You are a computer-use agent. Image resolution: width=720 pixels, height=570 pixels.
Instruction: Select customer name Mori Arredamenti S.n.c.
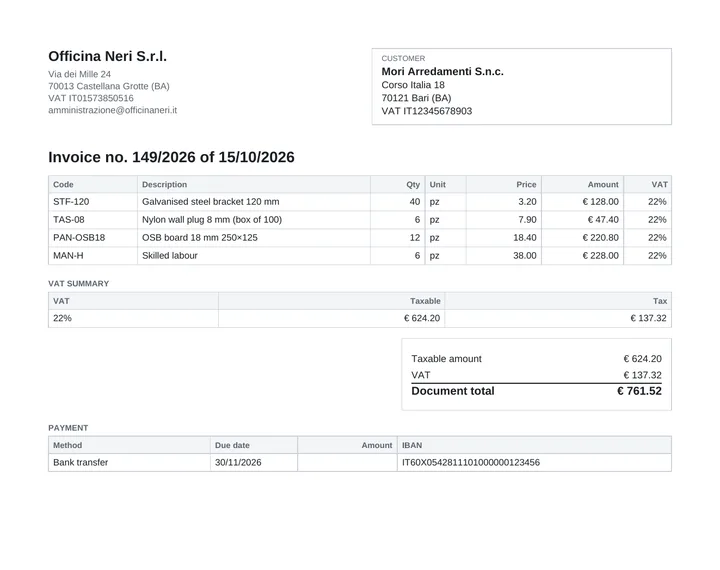click(442, 71)
